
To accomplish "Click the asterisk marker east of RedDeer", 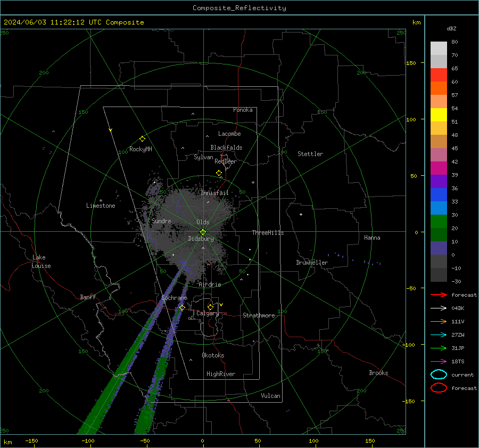I will [253, 183].
